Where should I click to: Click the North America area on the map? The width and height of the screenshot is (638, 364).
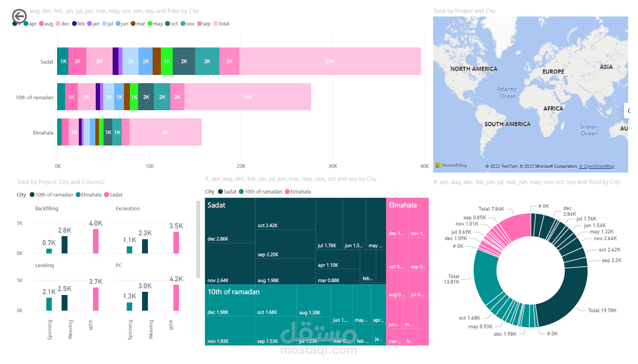point(474,69)
